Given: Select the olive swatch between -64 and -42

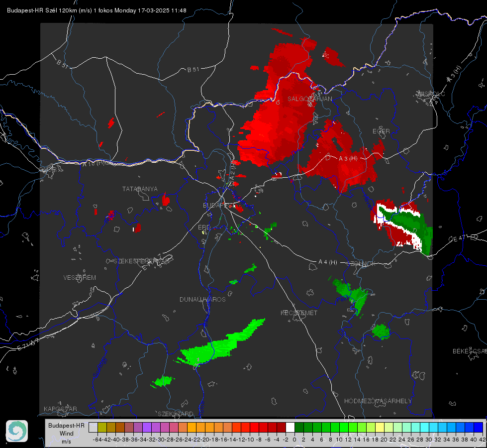Looking at the screenshot, I should coord(102,427).
